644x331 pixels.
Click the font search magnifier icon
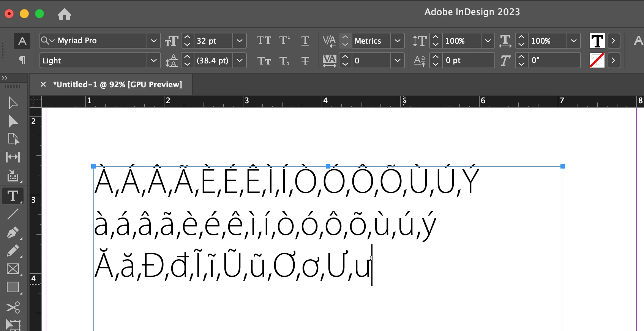47,41
